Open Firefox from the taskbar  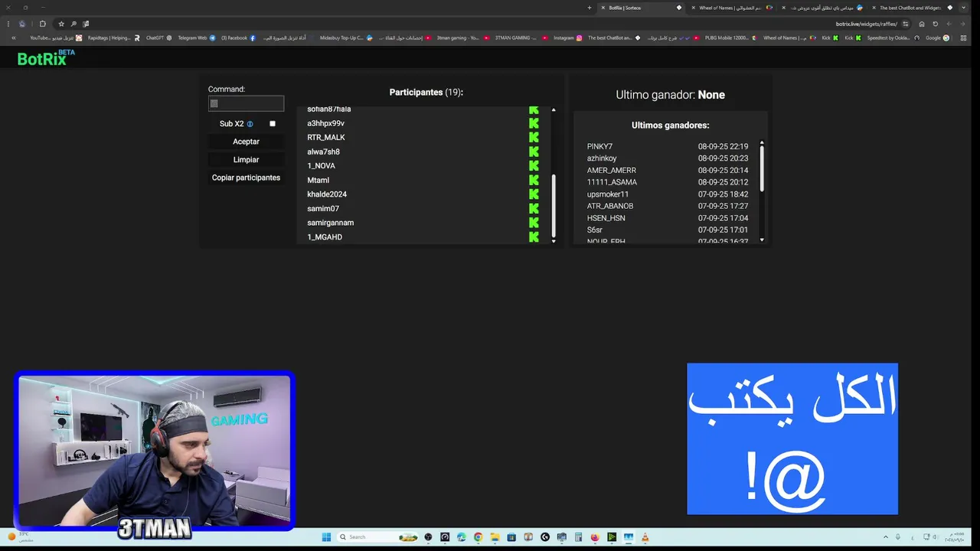[595, 537]
